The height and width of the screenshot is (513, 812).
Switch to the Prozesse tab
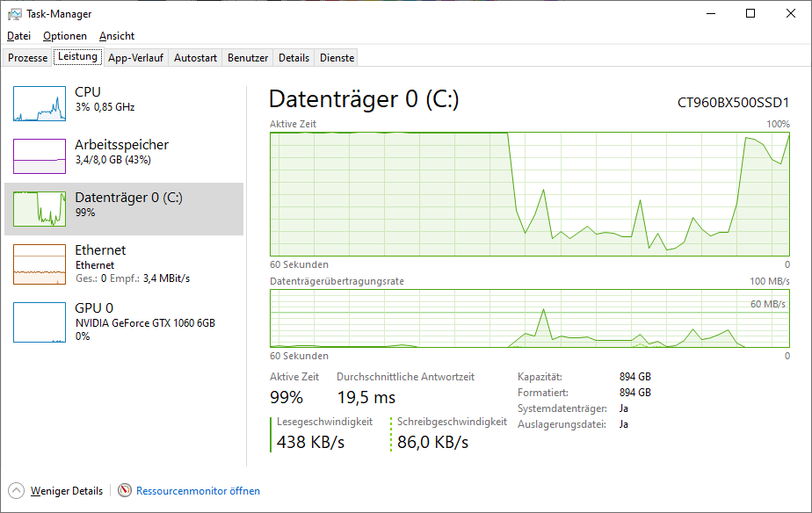point(28,58)
